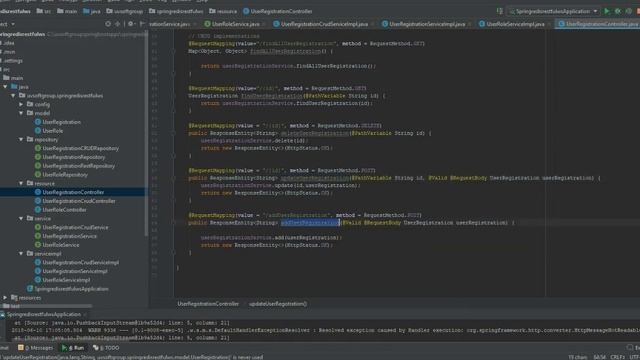Click main breadcrumb in navigation bar

coord(67,11)
